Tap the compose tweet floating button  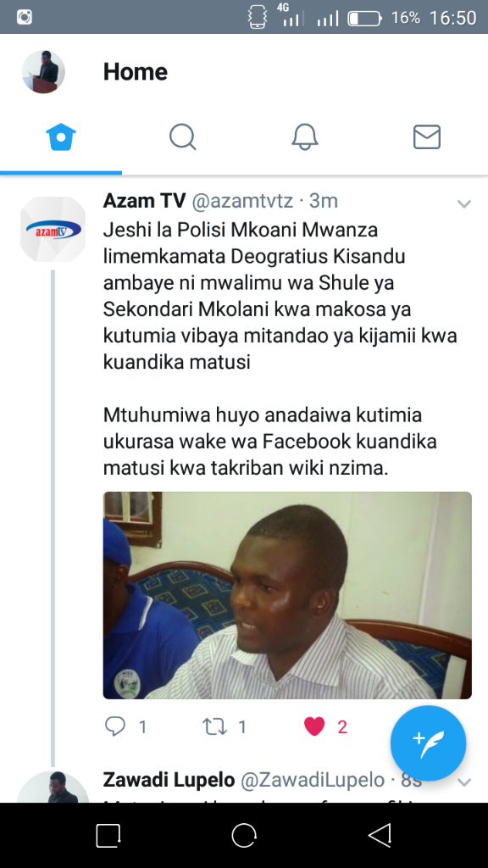428,743
